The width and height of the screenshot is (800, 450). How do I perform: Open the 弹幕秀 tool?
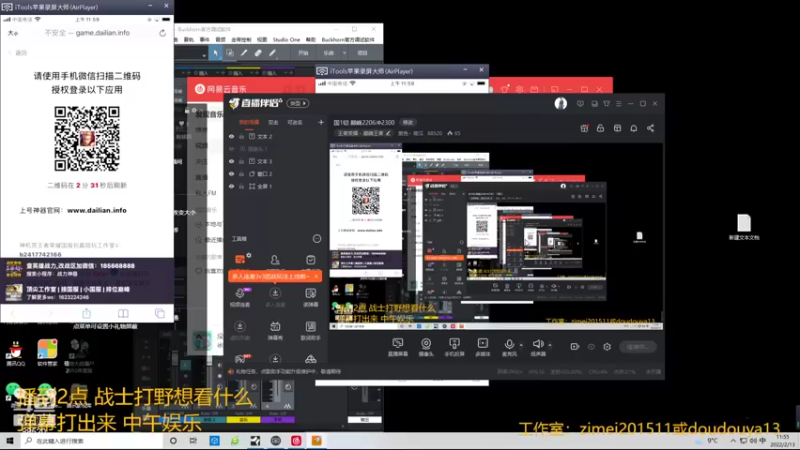pos(275,330)
